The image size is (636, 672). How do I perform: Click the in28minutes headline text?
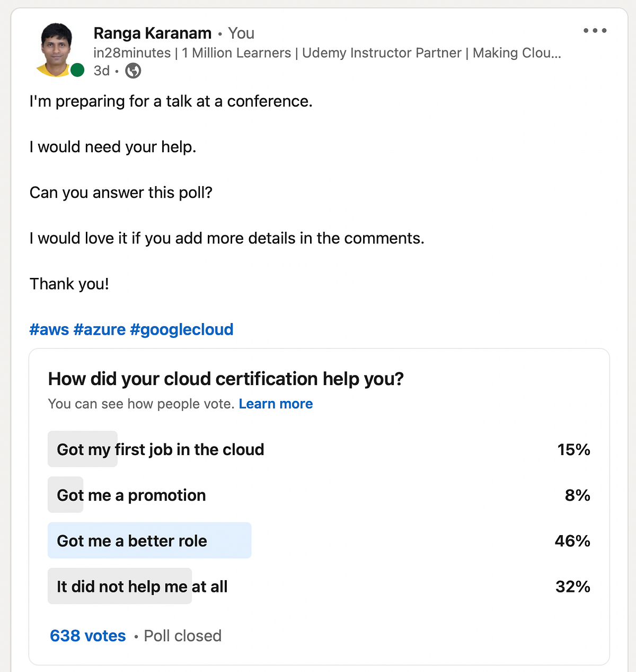[326, 53]
